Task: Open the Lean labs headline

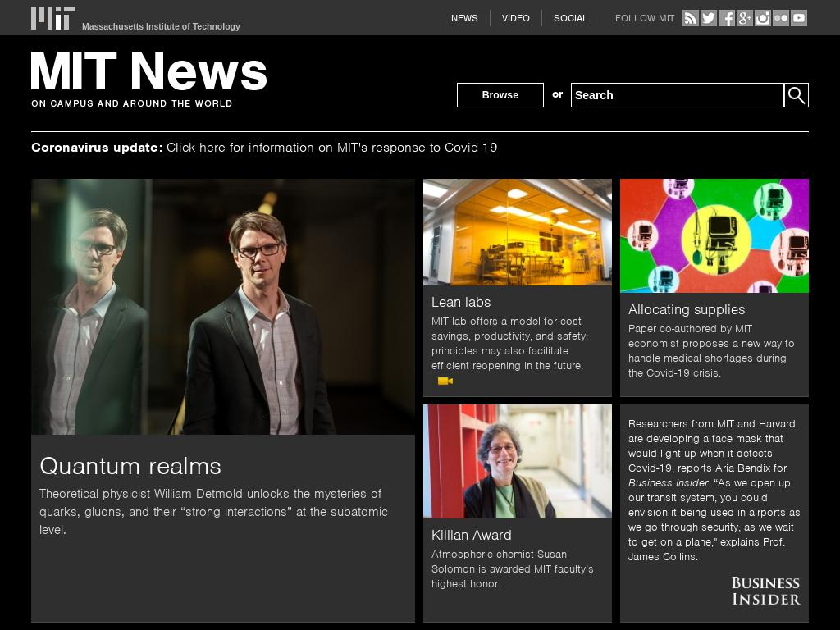Action: coord(461,302)
